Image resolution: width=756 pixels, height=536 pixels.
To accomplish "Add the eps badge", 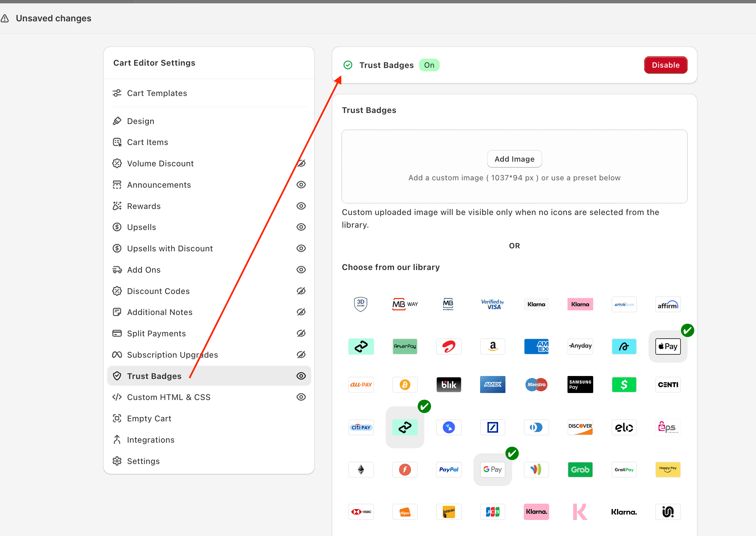I will (x=668, y=427).
